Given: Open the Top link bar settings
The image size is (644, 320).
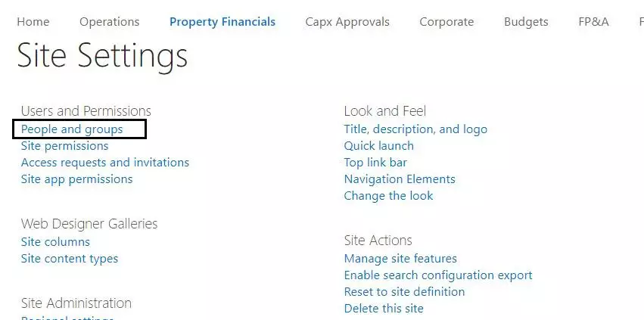Looking at the screenshot, I should point(375,163).
